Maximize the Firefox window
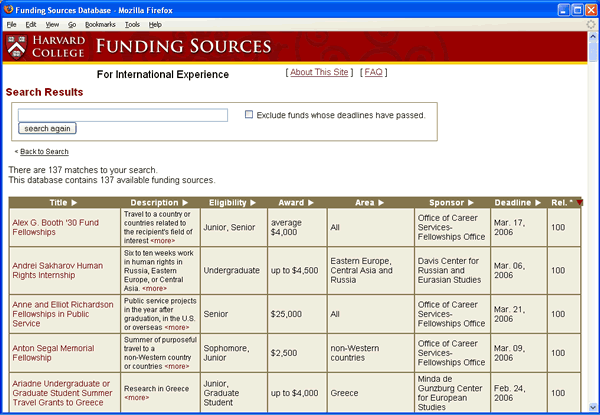Image resolution: width=600 pixels, height=415 pixels. point(577,10)
